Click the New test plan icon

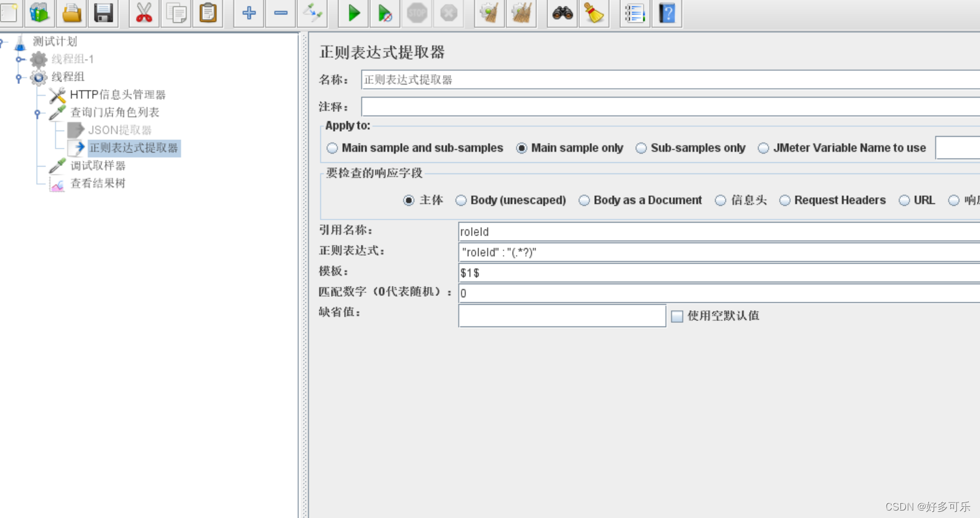(9, 12)
